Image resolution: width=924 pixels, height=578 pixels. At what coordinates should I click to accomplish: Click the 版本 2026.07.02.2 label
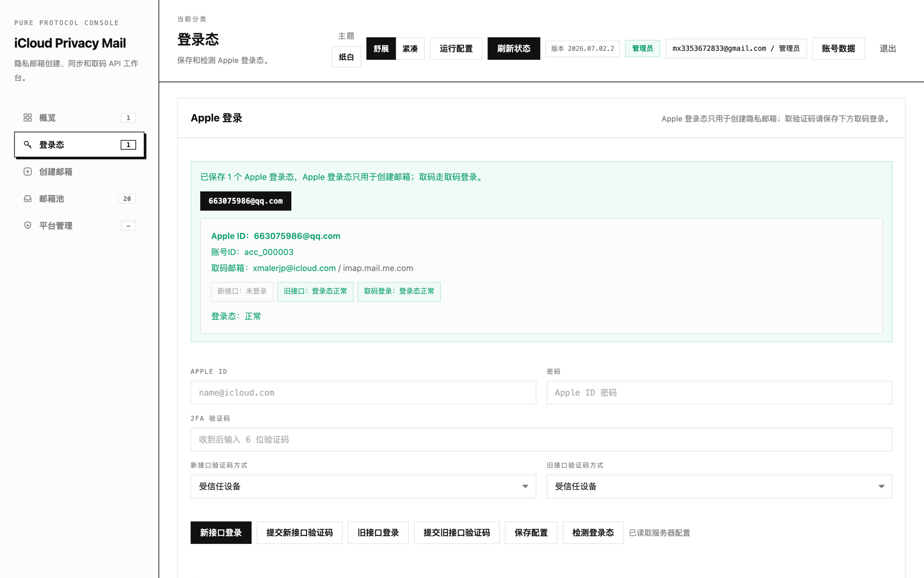(582, 49)
